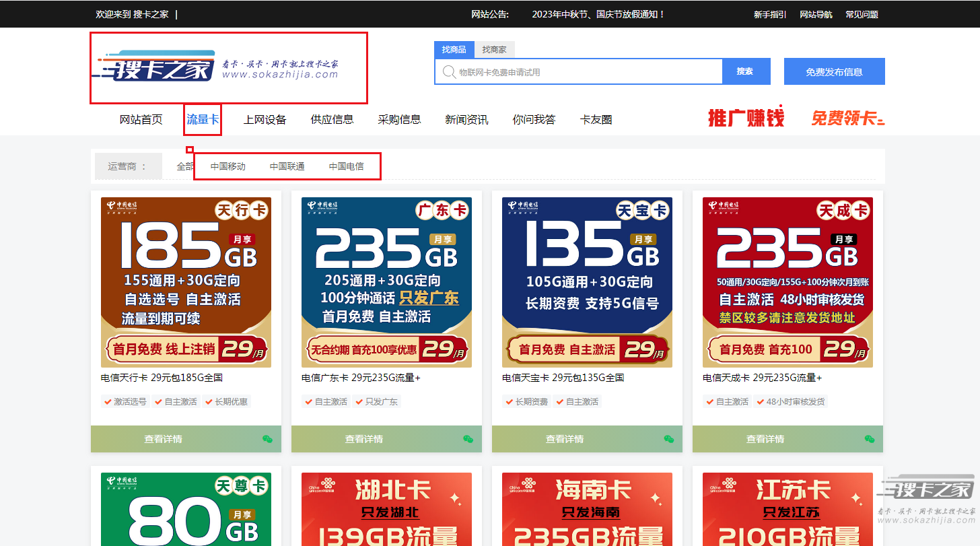Open the 流量卡 navigation item
Screen dimensions: 980x546
(x=203, y=120)
